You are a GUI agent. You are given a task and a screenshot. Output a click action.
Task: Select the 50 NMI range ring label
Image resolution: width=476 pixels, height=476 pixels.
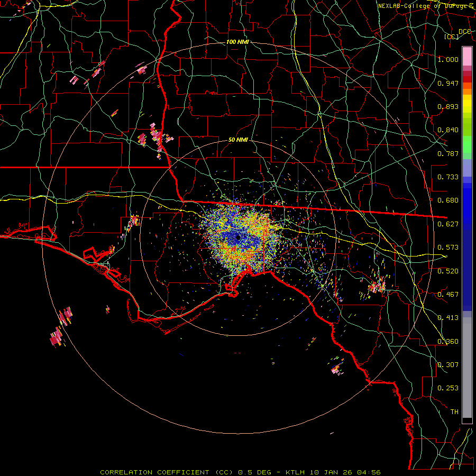pyautogui.click(x=238, y=140)
